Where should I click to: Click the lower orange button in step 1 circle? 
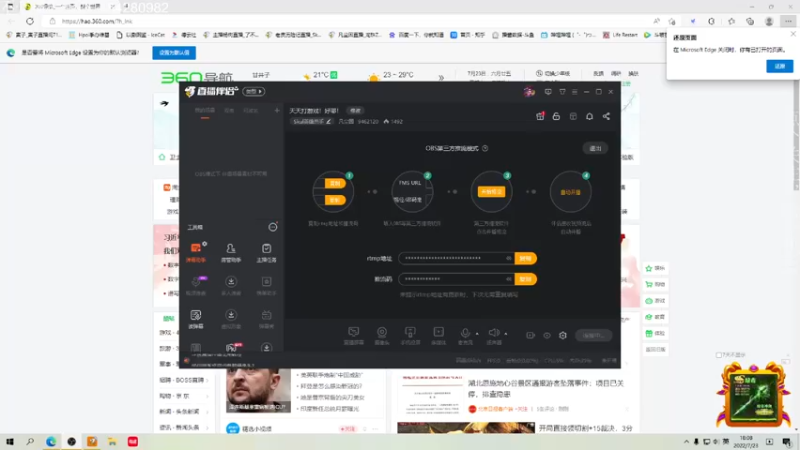click(x=335, y=200)
